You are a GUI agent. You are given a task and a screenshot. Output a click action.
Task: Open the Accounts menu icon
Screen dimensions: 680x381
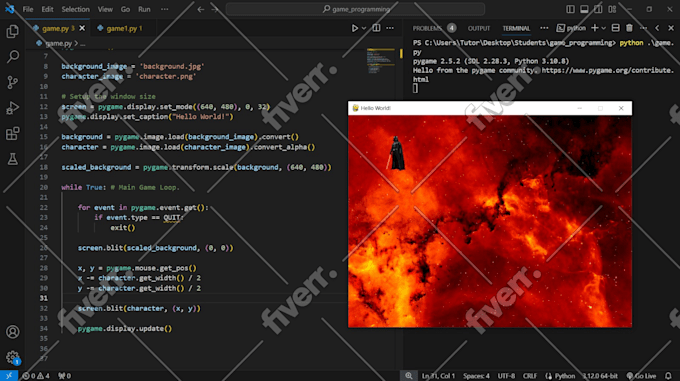13,332
